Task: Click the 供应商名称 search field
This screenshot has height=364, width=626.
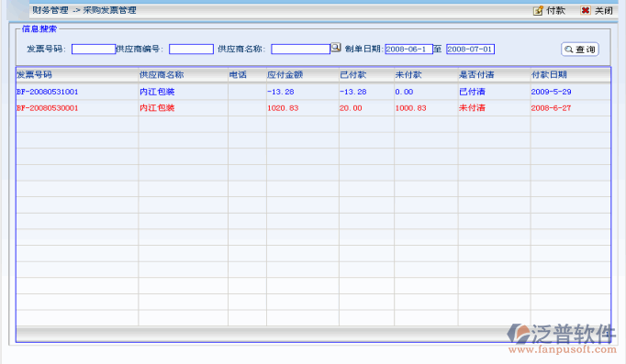Action: [x=301, y=49]
